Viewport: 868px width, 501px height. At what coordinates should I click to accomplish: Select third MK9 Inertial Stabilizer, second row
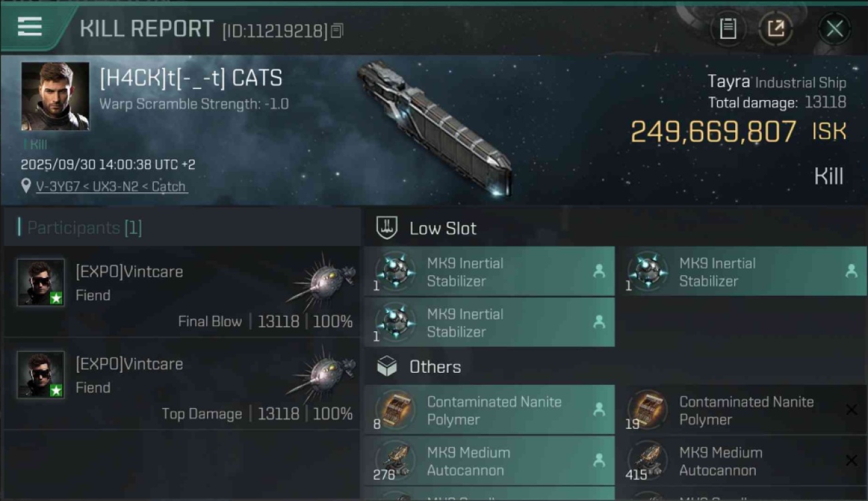click(x=489, y=323)
